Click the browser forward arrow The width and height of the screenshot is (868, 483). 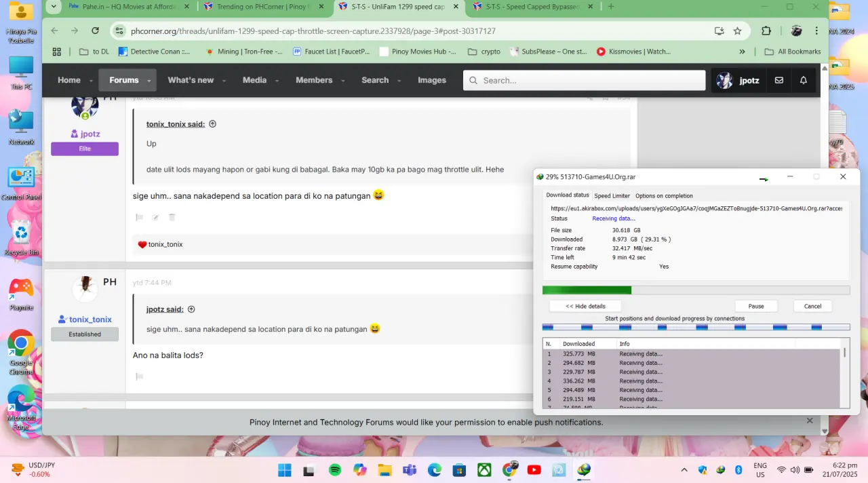point(74,31)
